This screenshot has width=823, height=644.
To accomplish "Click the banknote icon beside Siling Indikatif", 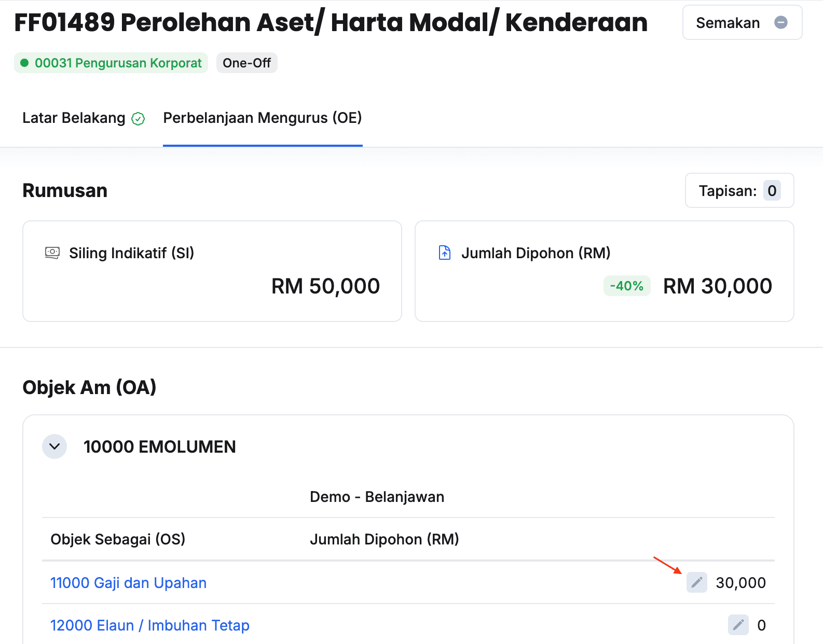I will pyautogui.click(x=52, y=253).
